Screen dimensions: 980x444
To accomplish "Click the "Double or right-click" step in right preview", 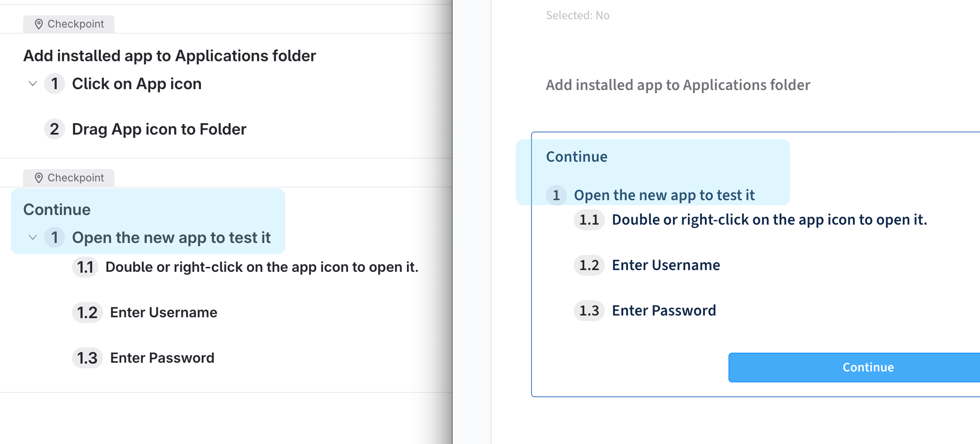I will click(x=769, y=220).
